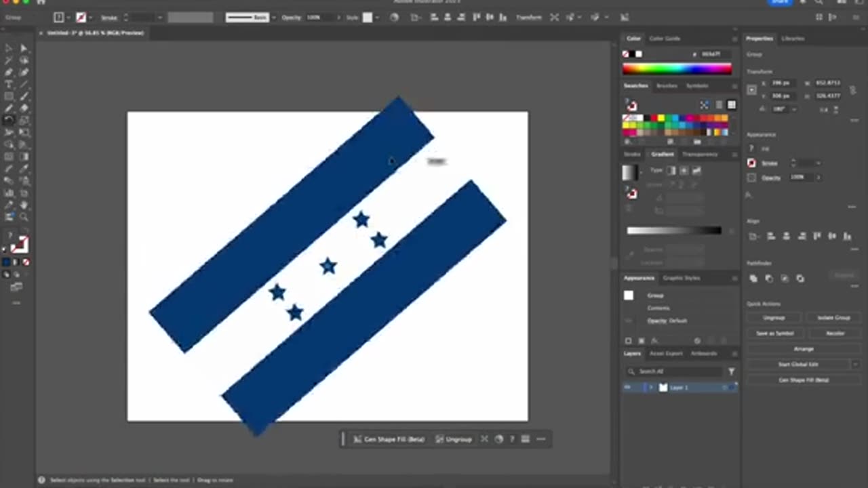The width and height of the screenshot is (868, 488).
Task: Open the Layers panel menu
Action: (734, 353)
